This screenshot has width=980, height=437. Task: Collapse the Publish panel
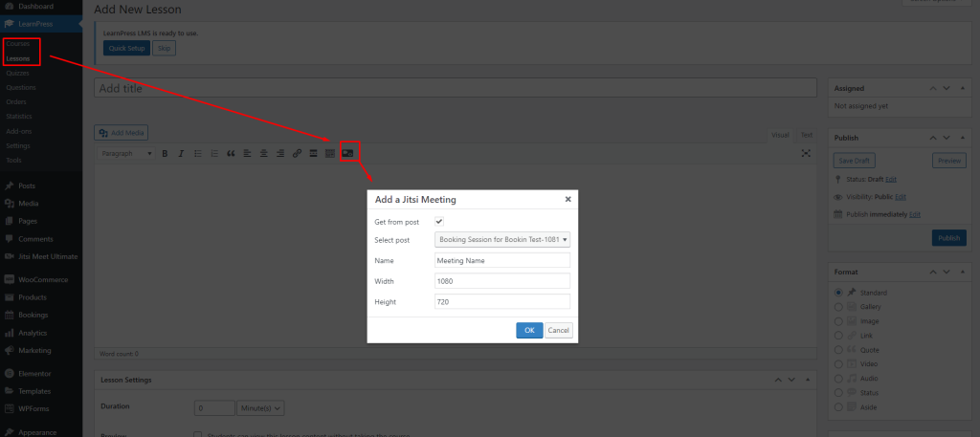961,138
